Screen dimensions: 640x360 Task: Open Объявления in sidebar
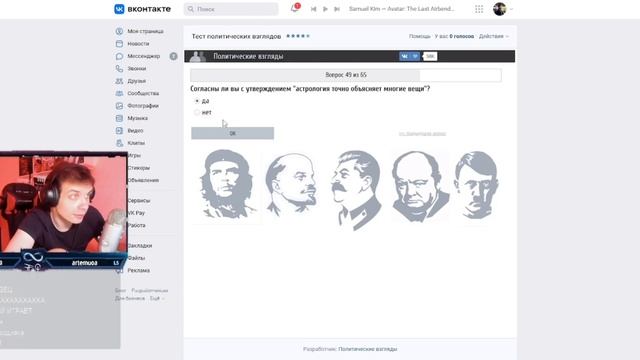pos(143,180)
